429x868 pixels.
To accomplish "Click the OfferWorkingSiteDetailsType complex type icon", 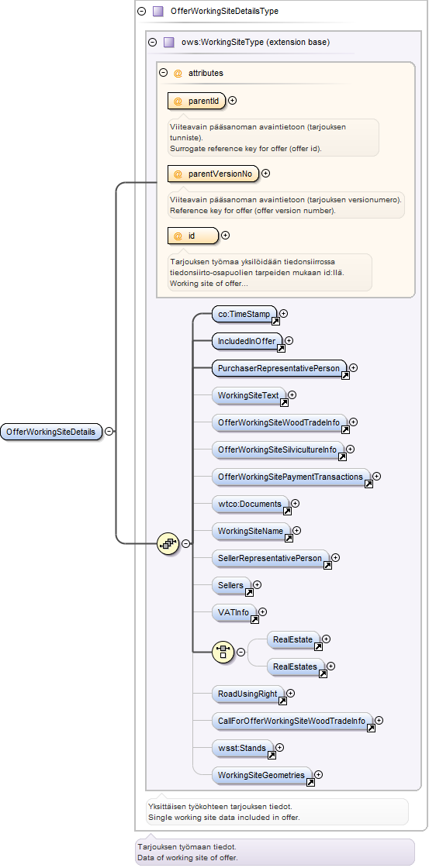I will click(x=158, y=11).
